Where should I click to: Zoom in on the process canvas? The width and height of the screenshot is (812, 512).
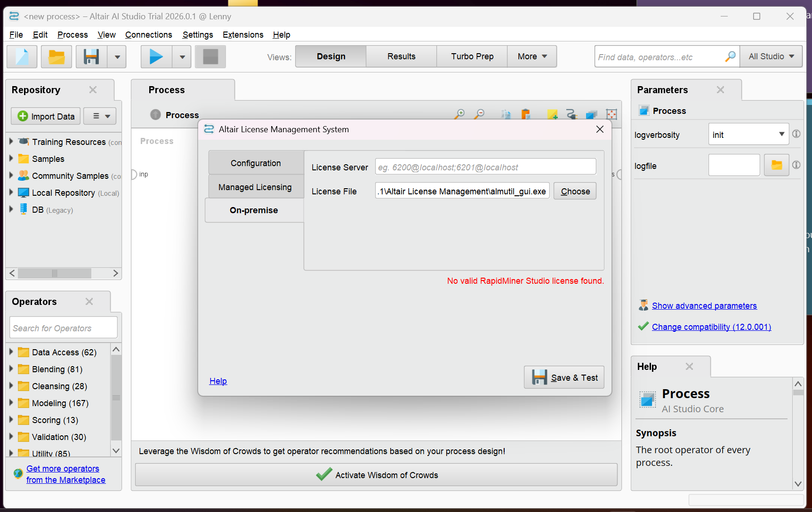click(460, 114)
